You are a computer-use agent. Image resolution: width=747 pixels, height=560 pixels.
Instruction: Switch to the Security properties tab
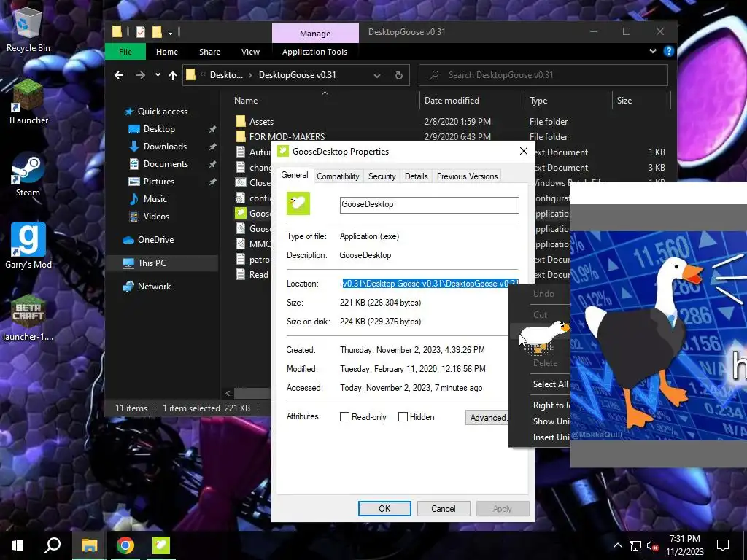click(382, 176)
